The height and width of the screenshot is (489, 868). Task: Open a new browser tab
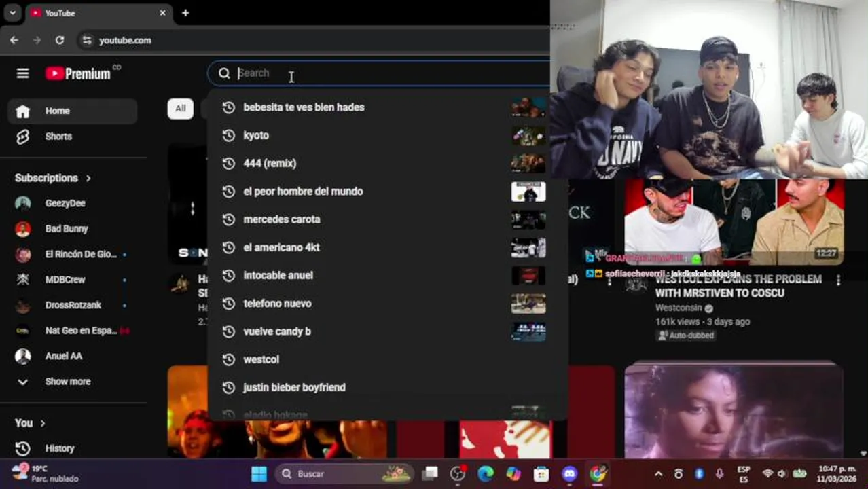185,13
